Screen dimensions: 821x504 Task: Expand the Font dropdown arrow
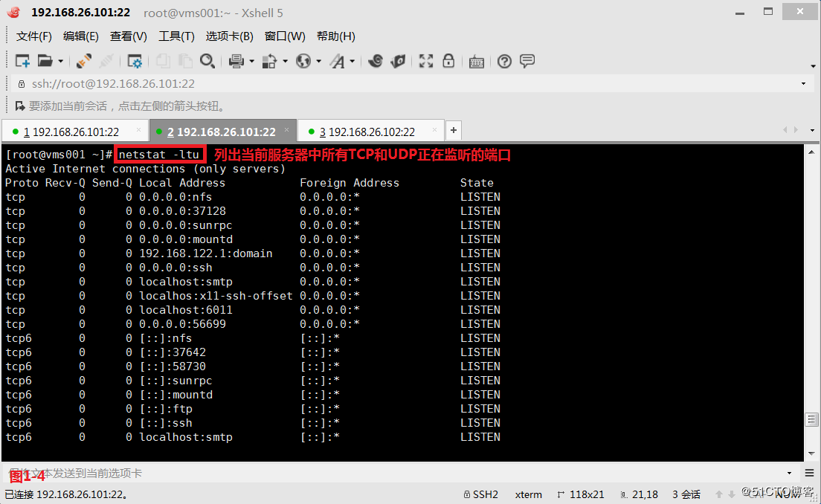tap(352, 62)
